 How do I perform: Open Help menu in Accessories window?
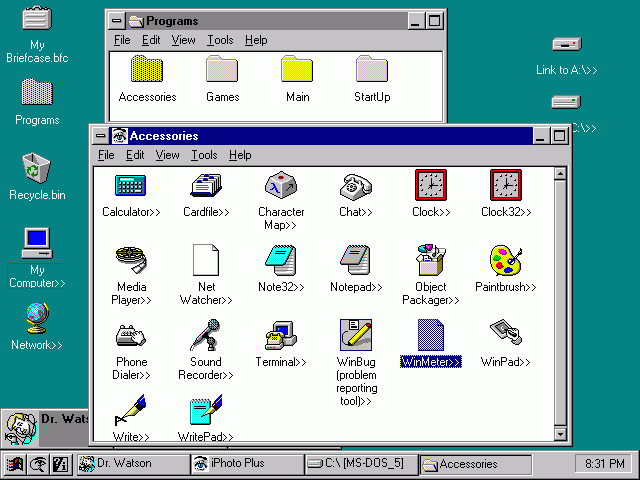click(240, 155)
